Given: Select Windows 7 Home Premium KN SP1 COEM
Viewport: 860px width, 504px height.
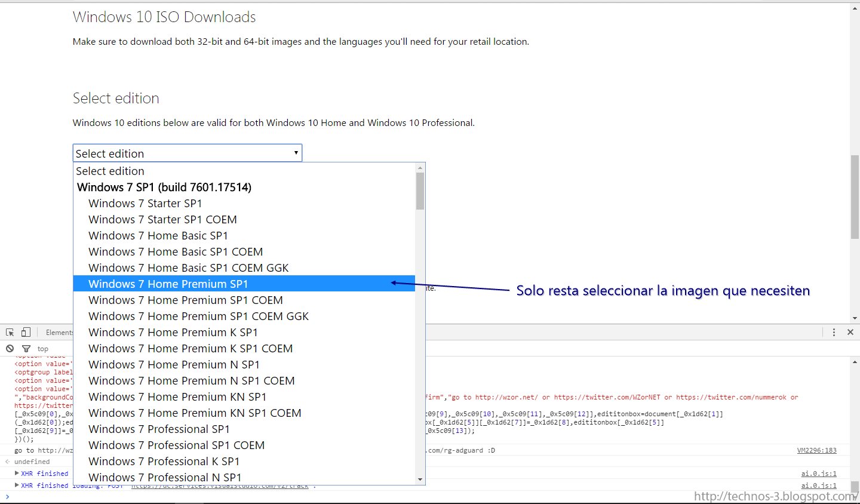Looking at the screenshot, I should click(244, 413).
